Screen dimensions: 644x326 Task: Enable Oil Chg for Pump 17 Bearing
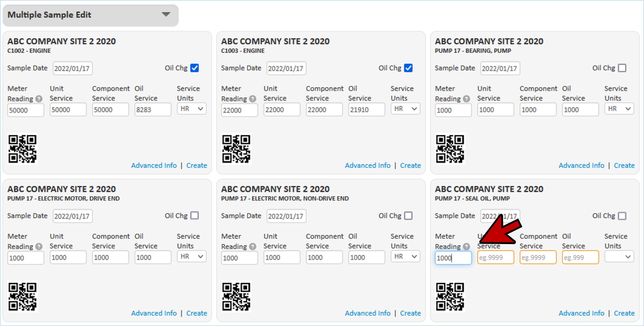pos(622,68)
